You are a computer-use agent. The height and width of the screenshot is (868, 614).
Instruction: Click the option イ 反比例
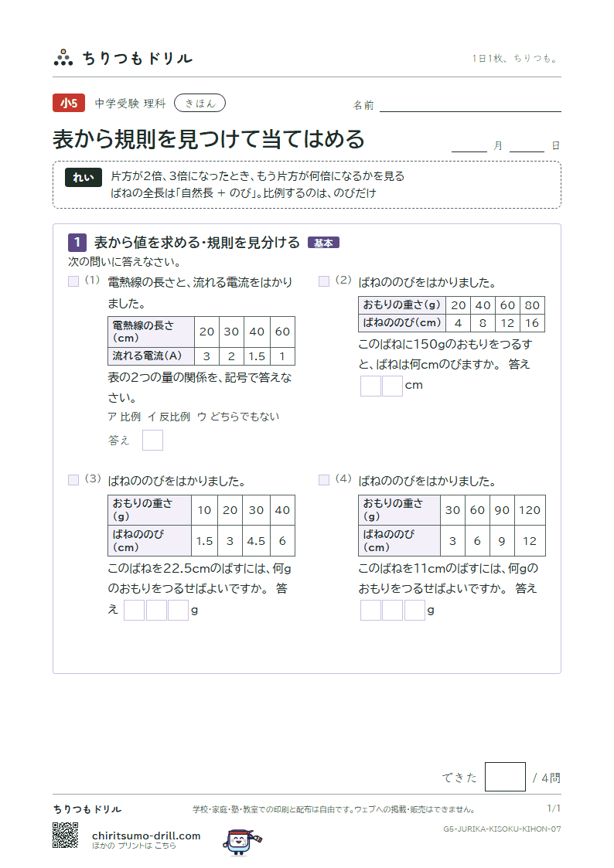169,417
